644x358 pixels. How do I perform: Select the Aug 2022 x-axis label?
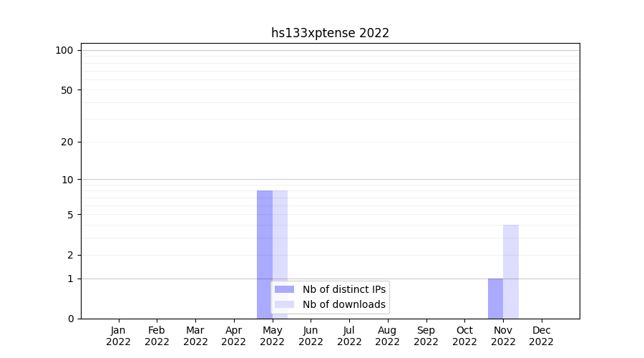tap(387, 336)
